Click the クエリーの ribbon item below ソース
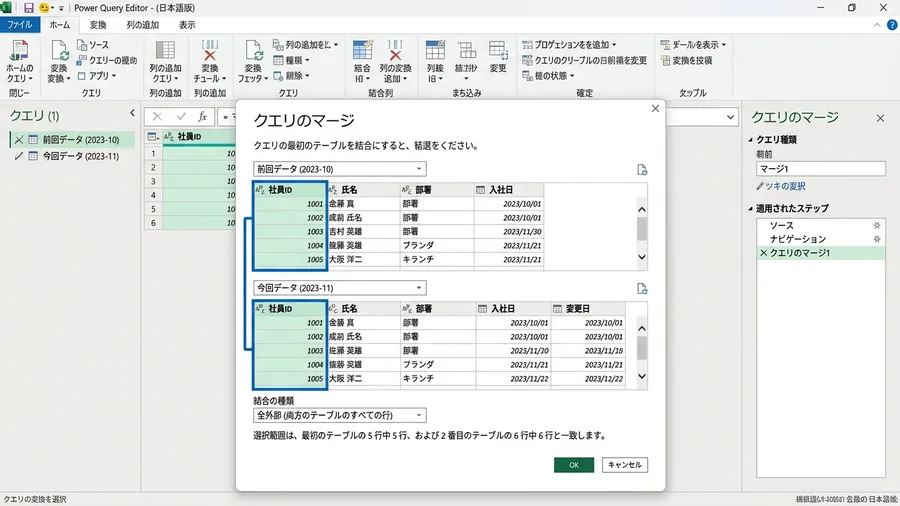This screenshot has height=506, width=900. pyautogui.click(x=107, y=60)
